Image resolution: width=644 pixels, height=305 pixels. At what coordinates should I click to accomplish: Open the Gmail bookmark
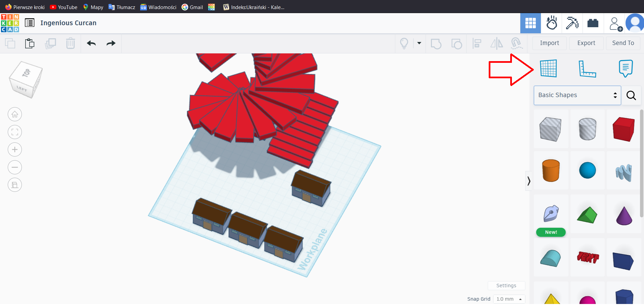tap(192, 7)
